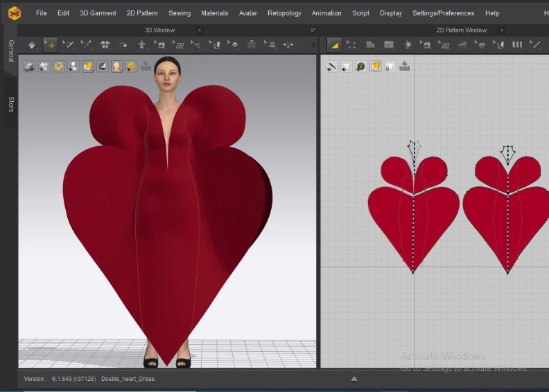
Task: Open the Materials menu
Action: point(214,13)
